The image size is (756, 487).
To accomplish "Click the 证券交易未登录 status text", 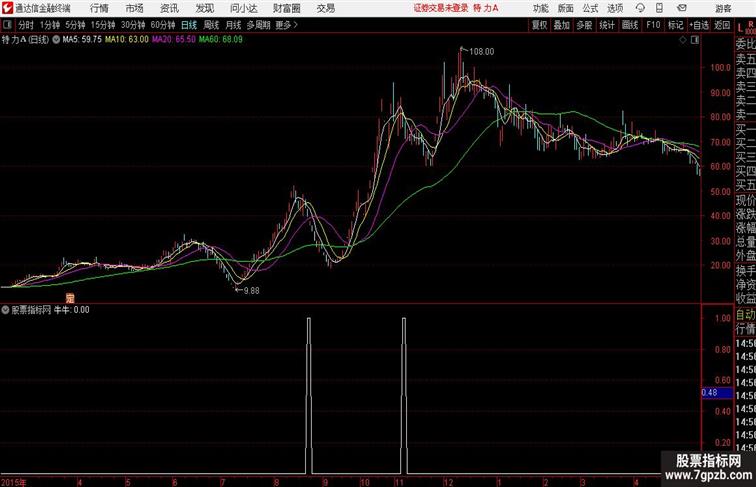I will tap(441, 8).
